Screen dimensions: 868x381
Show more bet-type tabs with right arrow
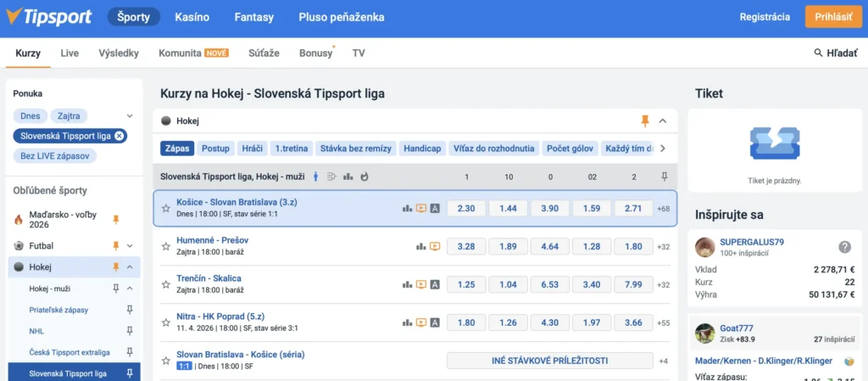pos(663,148)
